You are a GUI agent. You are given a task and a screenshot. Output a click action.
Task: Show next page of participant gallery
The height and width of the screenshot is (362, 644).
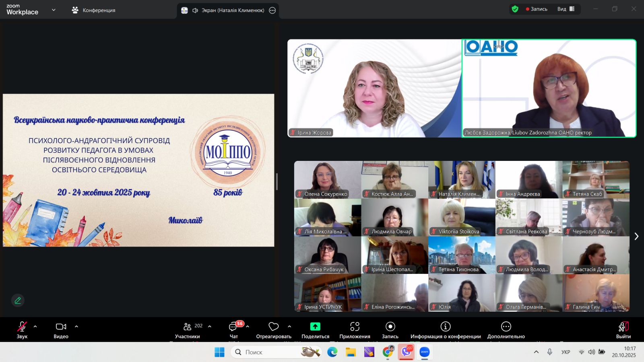click(x=636, y=237)
